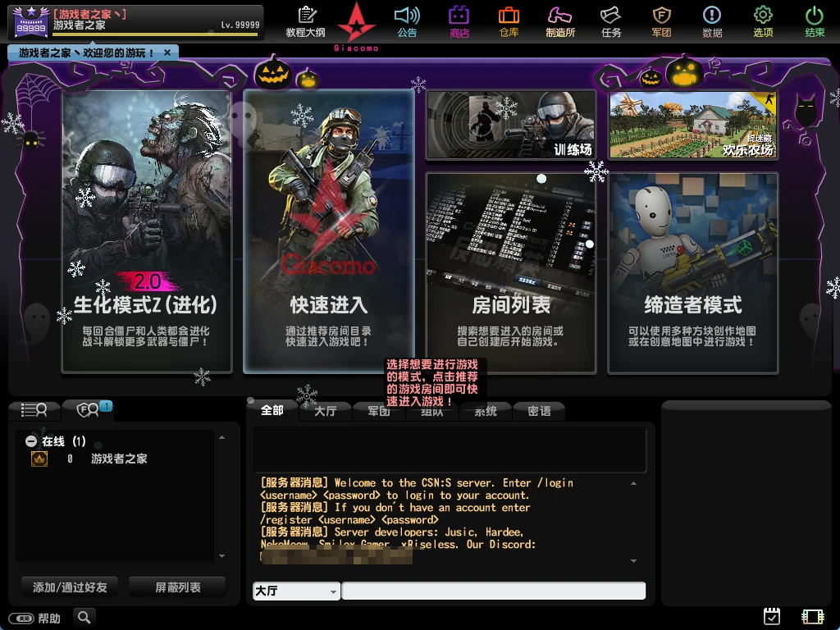Open the 制造所 crafting workshop

pyautogui.click(x=561, y=22)
